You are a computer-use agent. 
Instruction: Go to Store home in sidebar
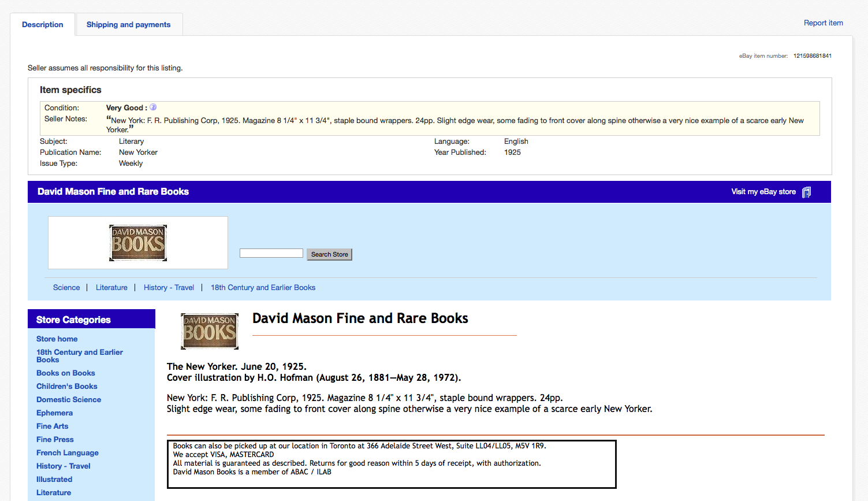tap(57, 339)
